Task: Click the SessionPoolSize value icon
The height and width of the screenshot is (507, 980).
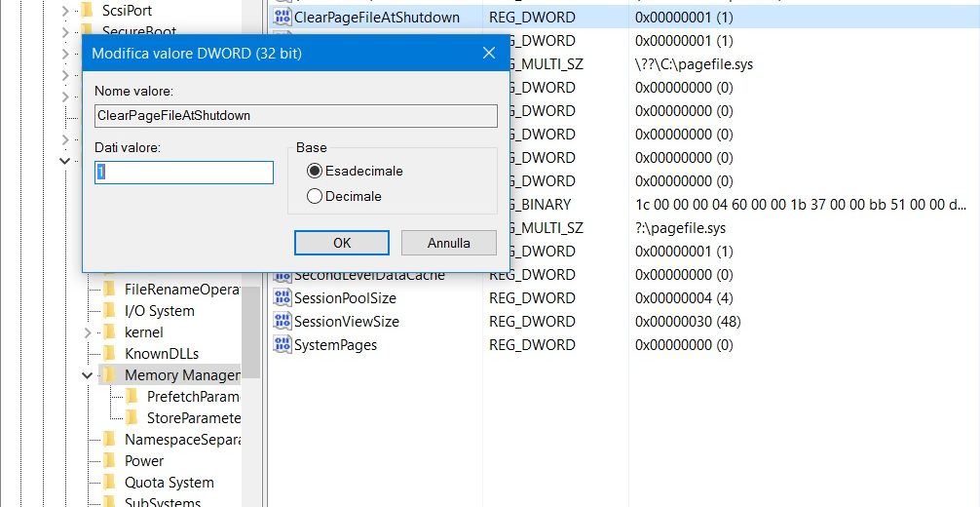Action: click(283, 298)
